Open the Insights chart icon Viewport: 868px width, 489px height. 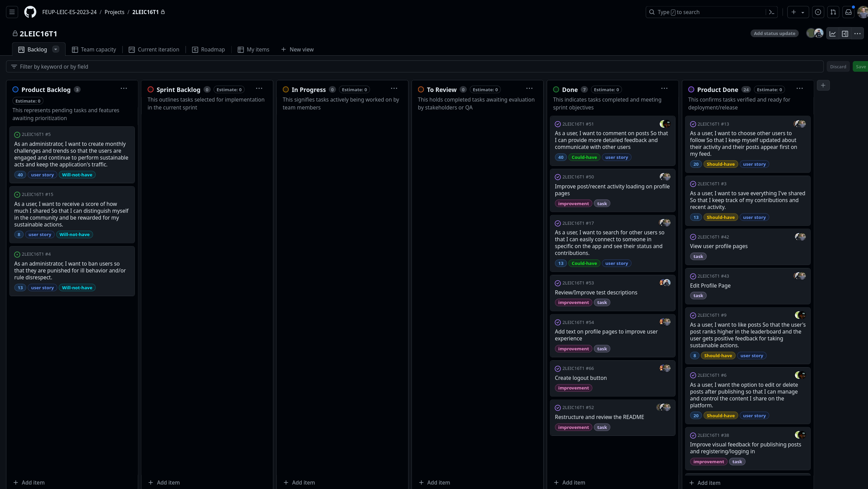click(x=833, y=34)
